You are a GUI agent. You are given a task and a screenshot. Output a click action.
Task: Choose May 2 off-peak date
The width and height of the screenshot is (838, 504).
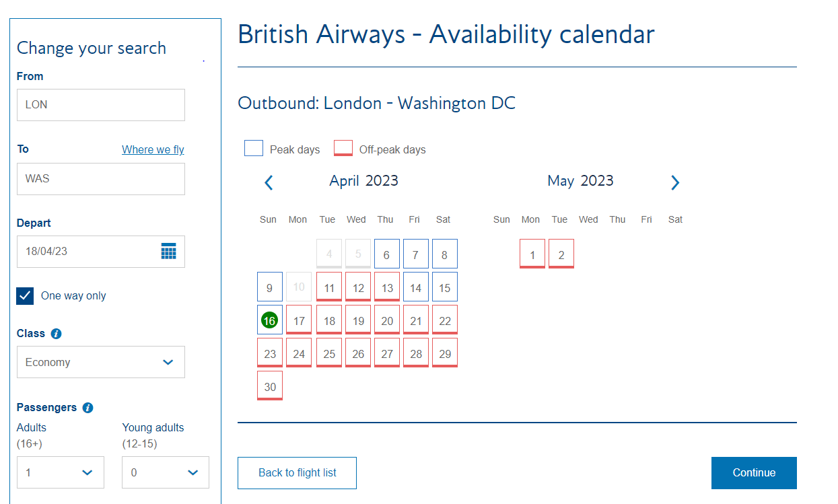[x=561, y=255]
